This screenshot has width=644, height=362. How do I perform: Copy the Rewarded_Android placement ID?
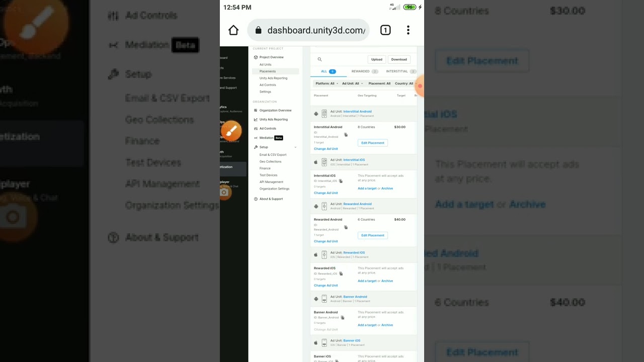[x=346, y=227]
